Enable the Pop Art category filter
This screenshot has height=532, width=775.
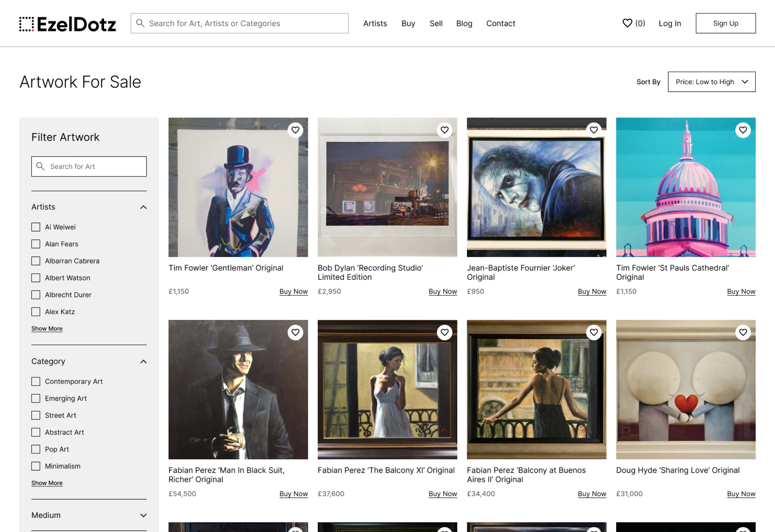(36, 449)
